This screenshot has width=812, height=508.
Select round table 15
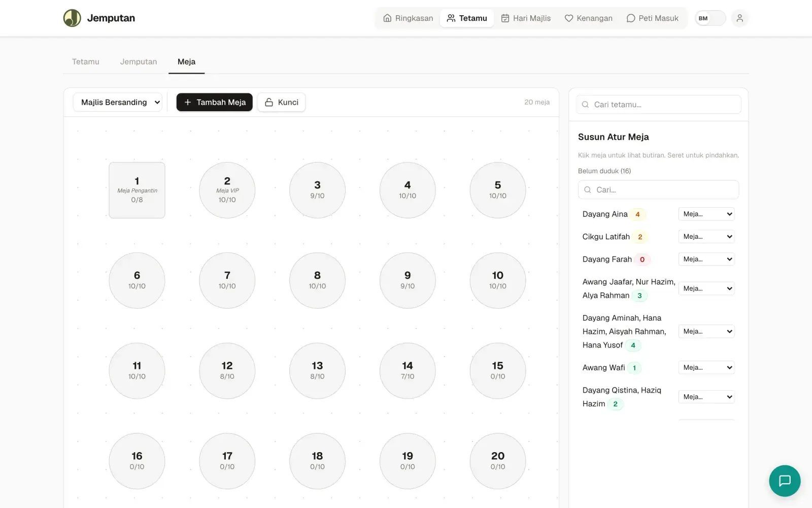click(498, 371)
